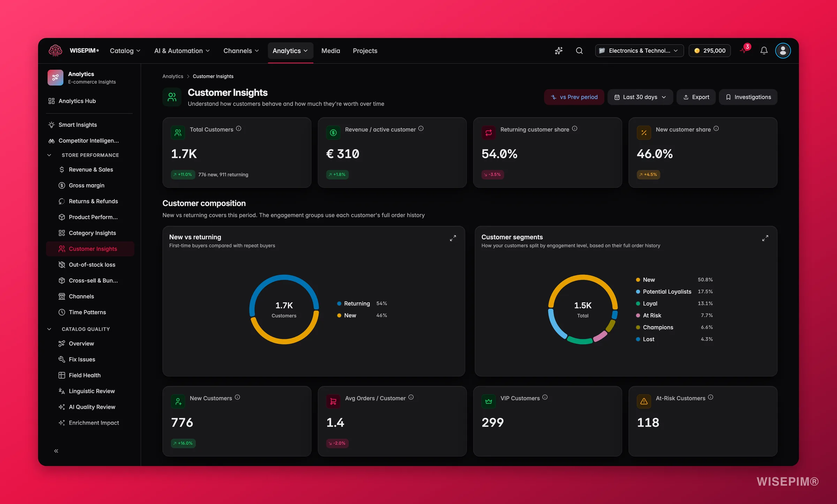Open the notifications bell
The width and height of the screenshot is (837, 504).
point(764,51)
